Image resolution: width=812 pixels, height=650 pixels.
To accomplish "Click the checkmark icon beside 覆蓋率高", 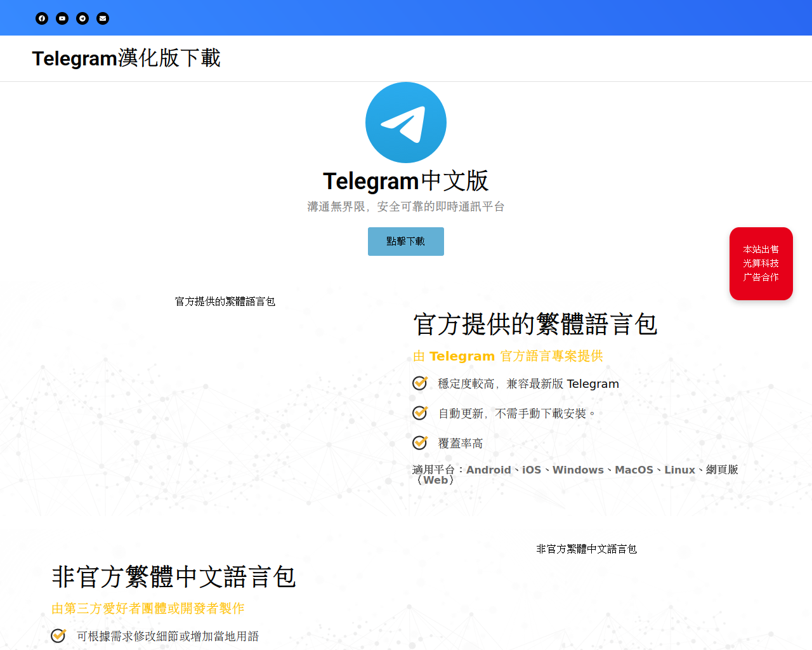I will [x=420, y=442].
